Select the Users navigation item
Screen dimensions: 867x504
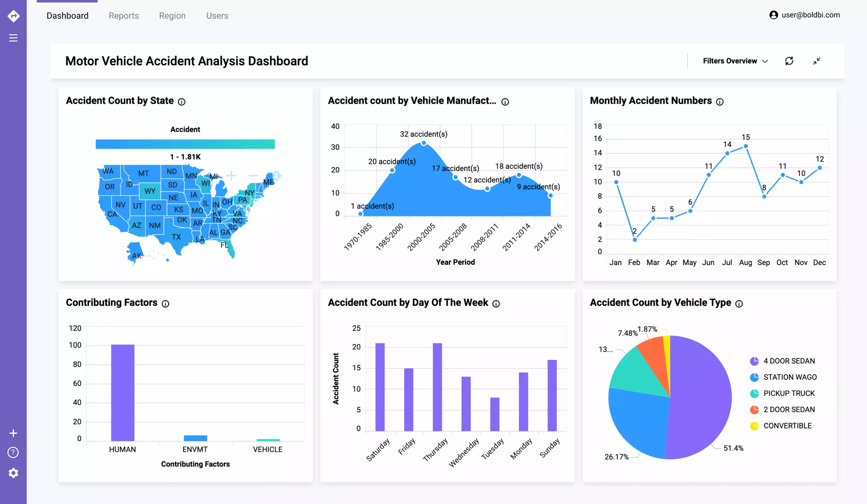(x=217, y=16)
